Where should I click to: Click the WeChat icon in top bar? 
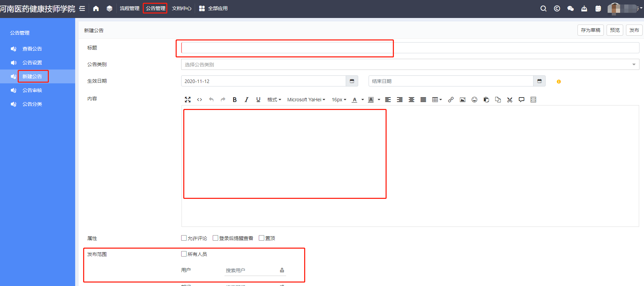point(571,8)
